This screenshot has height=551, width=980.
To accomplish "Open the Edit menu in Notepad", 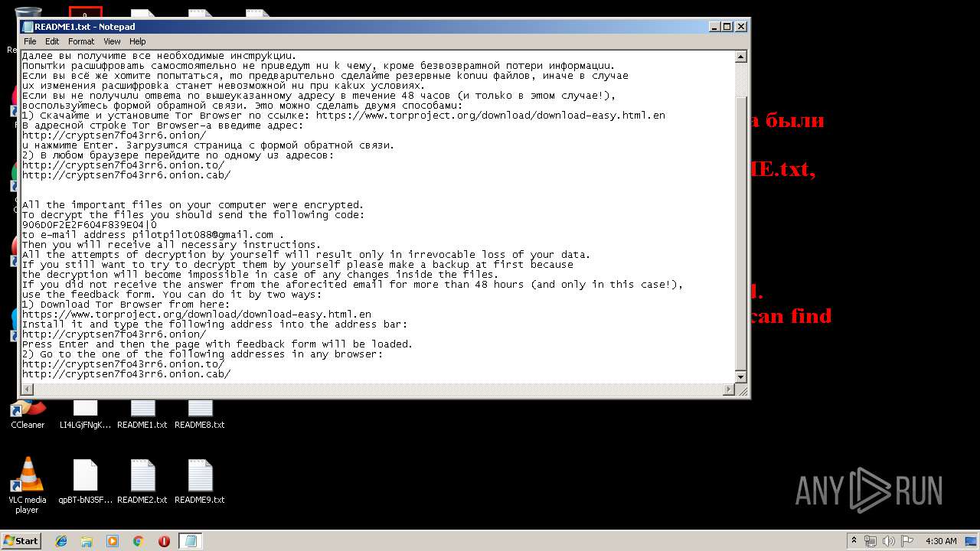I will (52, 41).
